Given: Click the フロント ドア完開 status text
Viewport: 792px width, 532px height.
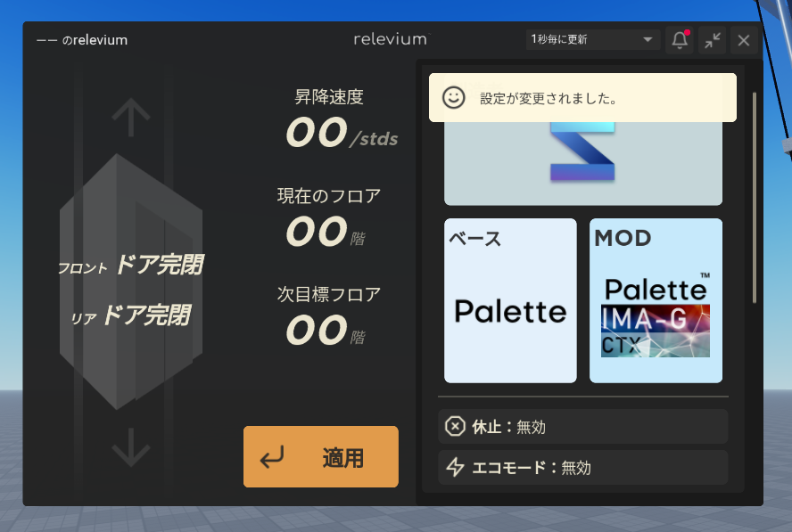Looking at the screenshot, I should coord(130,265).
